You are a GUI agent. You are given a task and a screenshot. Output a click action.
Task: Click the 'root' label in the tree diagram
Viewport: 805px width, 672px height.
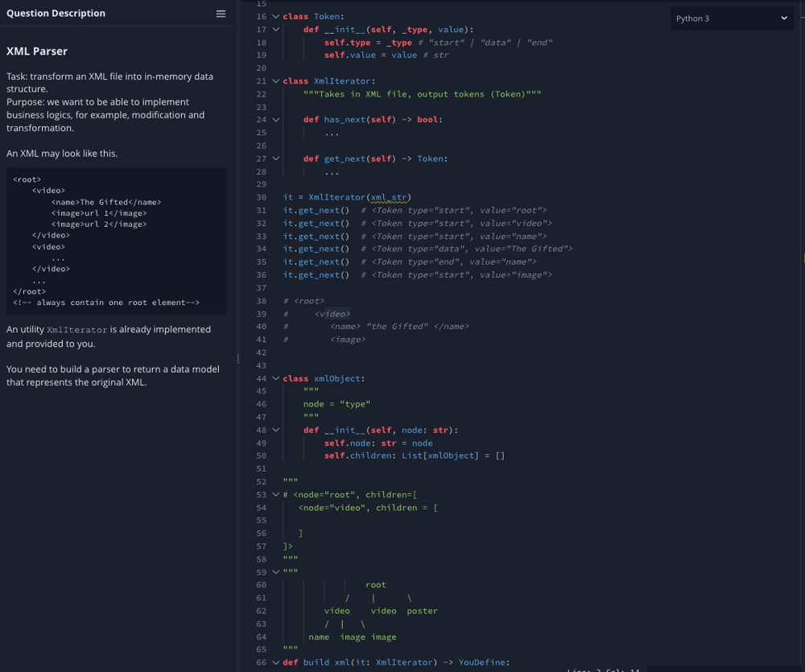[376, 585]
